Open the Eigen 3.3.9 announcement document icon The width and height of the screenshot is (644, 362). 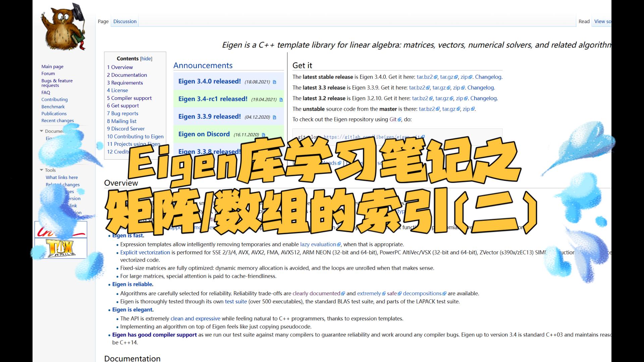pyautogui.click(x=274, y=117)
